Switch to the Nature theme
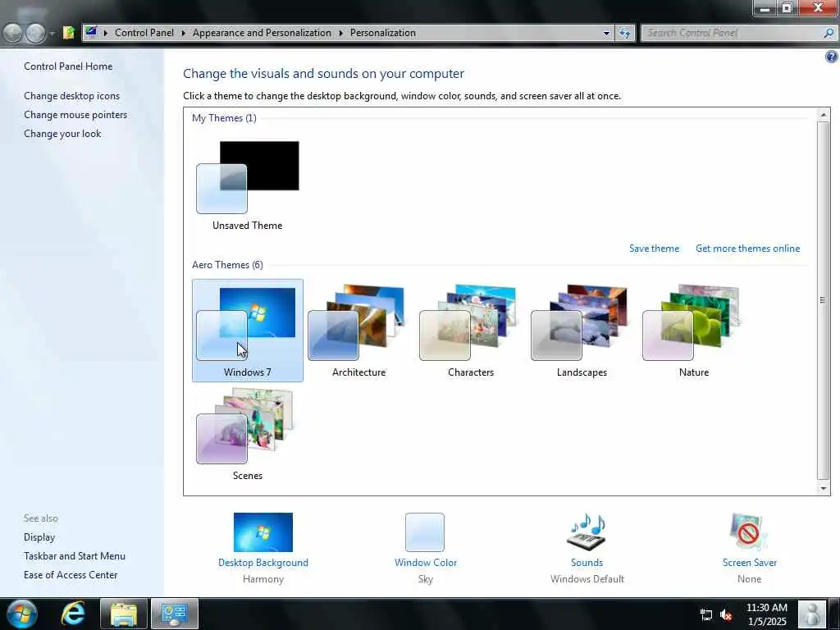This screenshot has width=840, height=630. click(693, 330)
